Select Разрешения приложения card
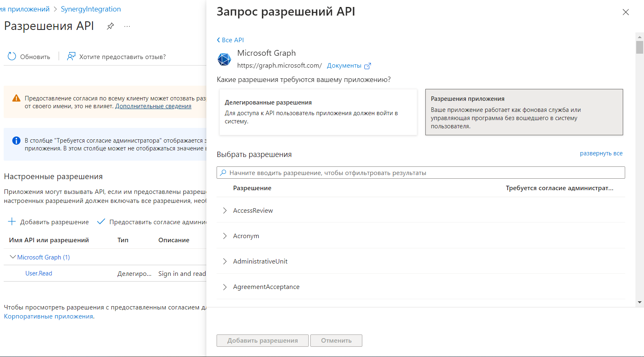The height and width of the screenshot is (357, 644). 524,112
